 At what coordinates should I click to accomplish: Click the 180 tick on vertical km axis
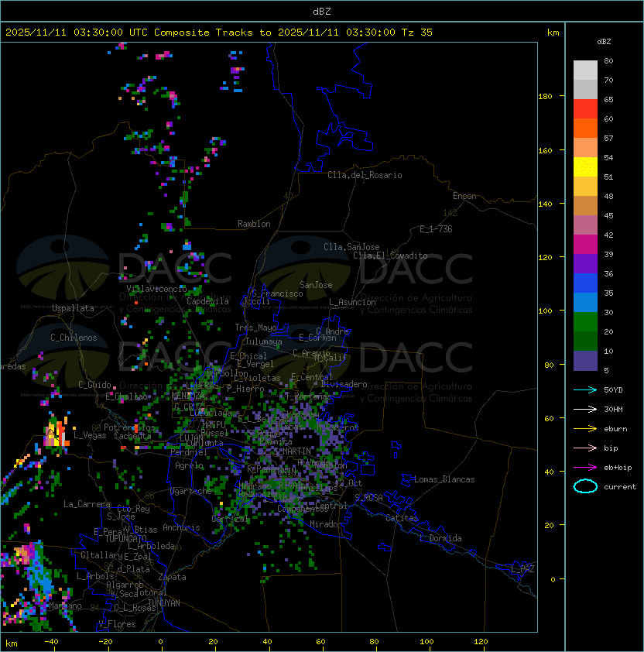click(x=545, y=97)
